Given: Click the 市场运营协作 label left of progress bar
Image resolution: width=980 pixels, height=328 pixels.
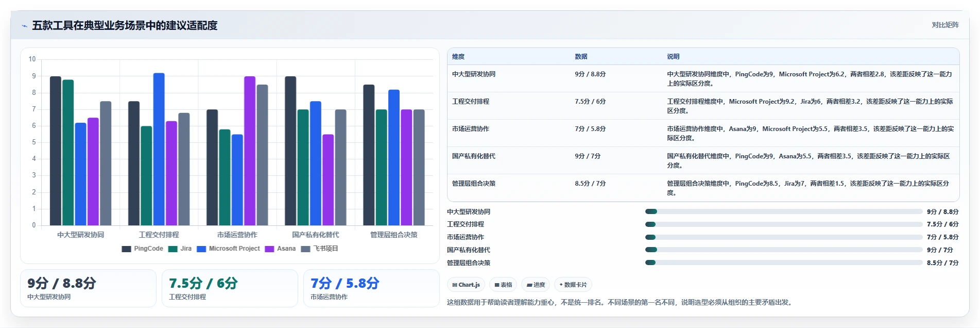Looking at the screenshot, I should 466,237.
